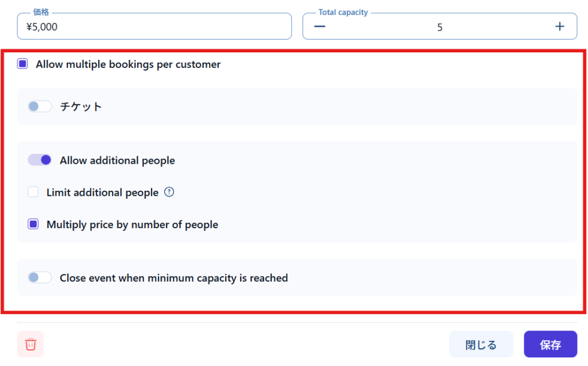Click 'Allow multiple bookings per customer' label text
The height and width of the screenshot is (366, 588).
(x=128, y=64)
